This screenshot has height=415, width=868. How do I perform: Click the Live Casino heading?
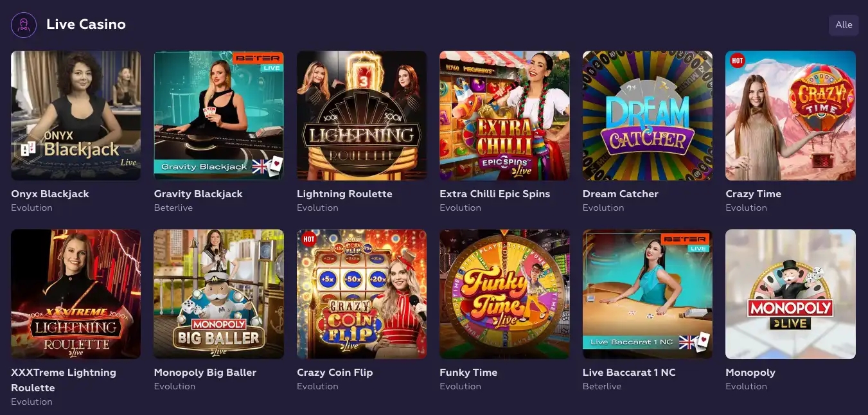click(x=86, y=24)
